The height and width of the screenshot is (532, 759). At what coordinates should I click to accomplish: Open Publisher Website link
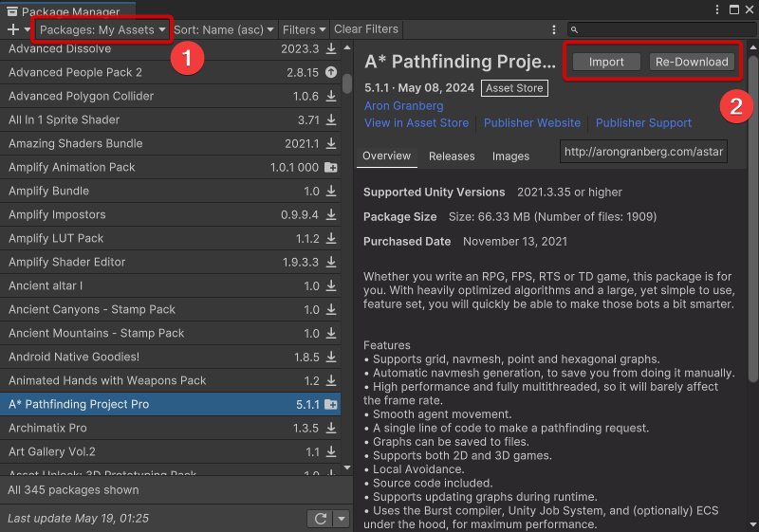pos(532,123)
